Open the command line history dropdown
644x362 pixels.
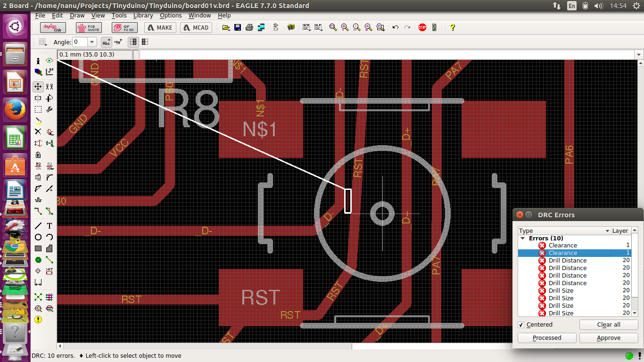[639, 55]
